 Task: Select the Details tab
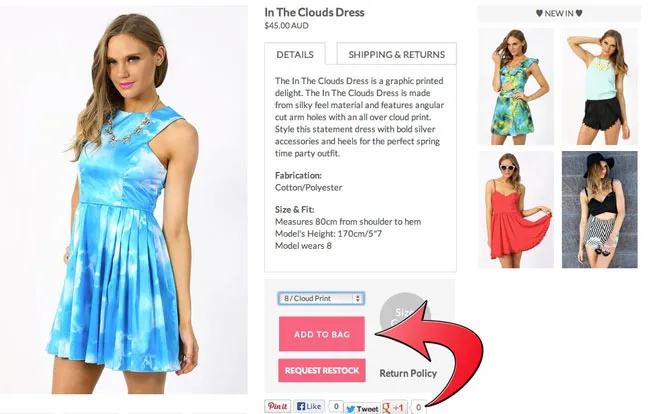tap(295, 54)
